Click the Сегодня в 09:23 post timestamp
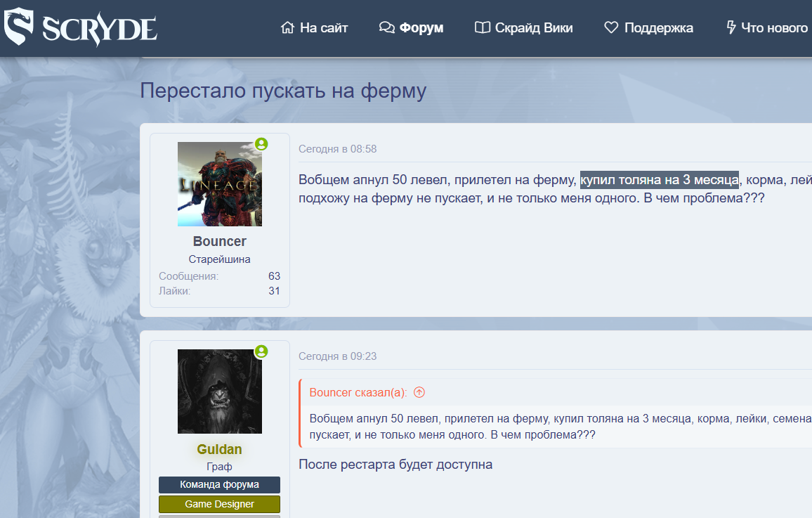812x518 pixels. pyautogui.click(x=338, y=356)
